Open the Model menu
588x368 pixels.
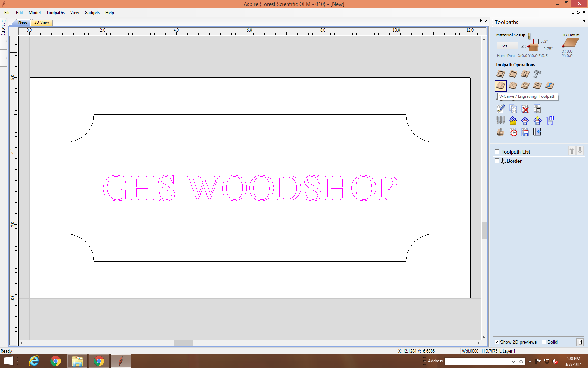point(35,13)
